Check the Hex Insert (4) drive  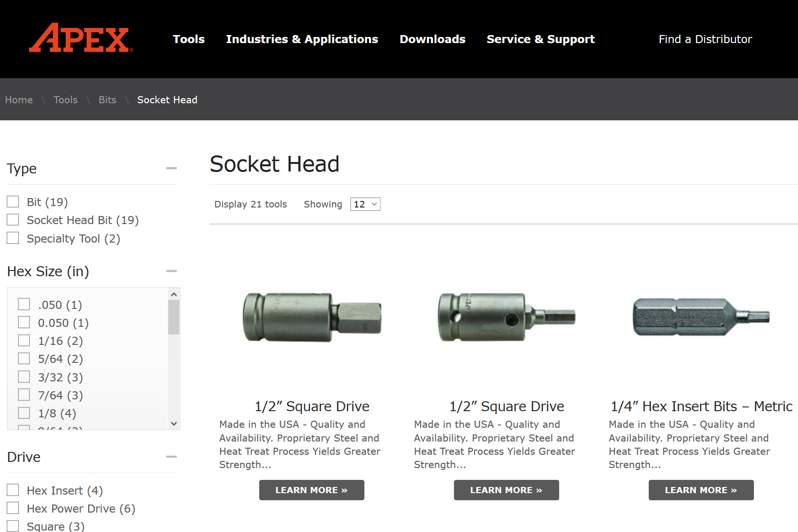(x=13, y=490)
